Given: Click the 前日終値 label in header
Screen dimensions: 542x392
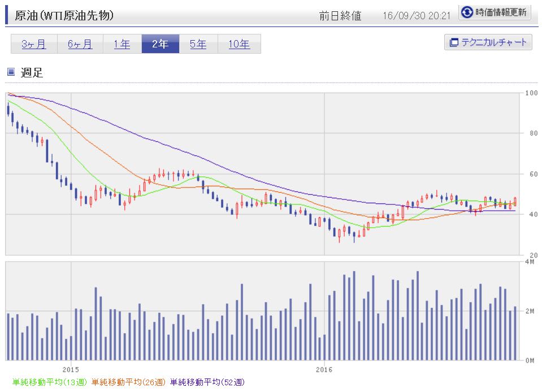Looking at the screenshot, I should [x=340, y=16].
